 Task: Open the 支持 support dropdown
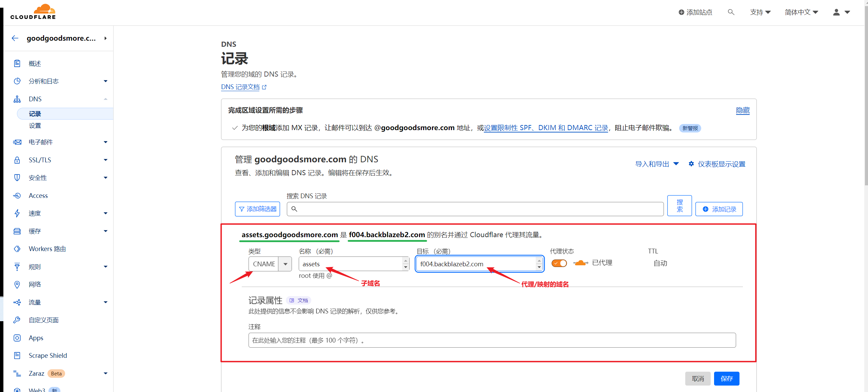(x=760, y=12)
